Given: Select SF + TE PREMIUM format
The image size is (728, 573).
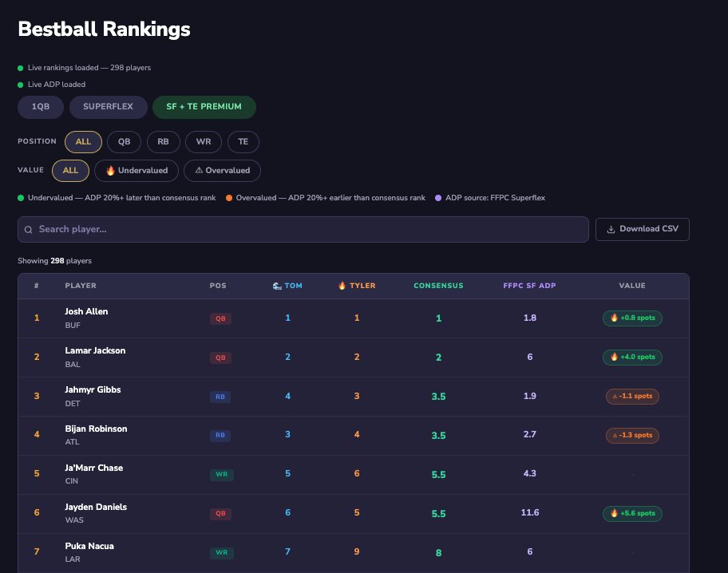Looking at the screenshot, I should click(204, 107).
